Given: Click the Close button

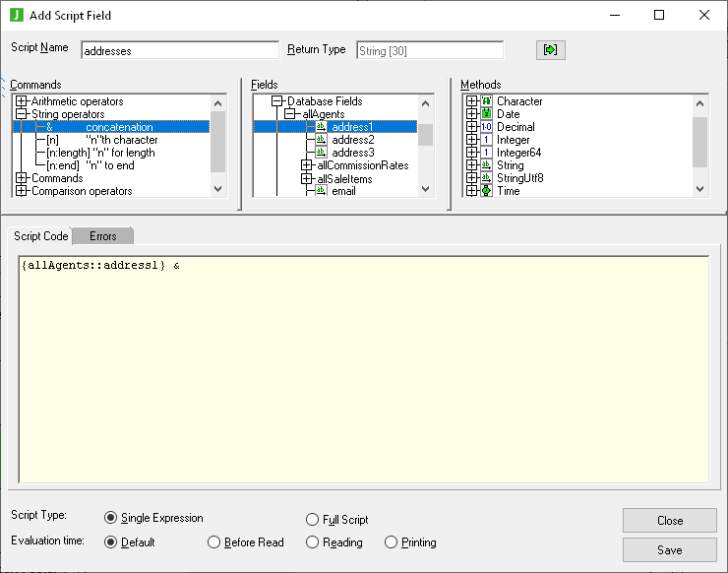Looking at the screenshot, I should 669,520.
